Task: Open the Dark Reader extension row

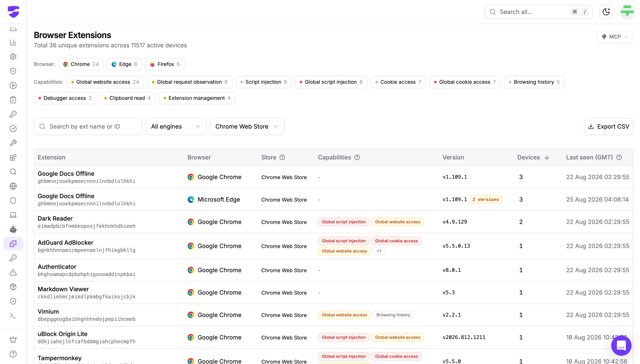Action: coord(333,222)
